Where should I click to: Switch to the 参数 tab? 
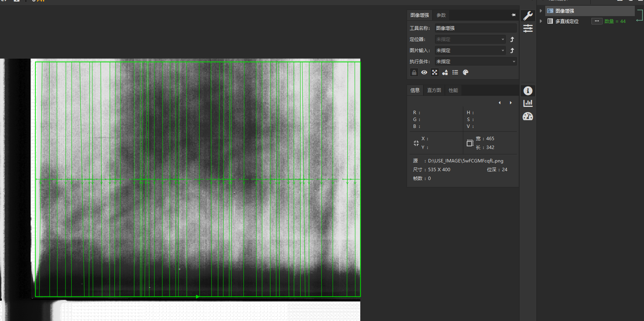coord(441,15)
